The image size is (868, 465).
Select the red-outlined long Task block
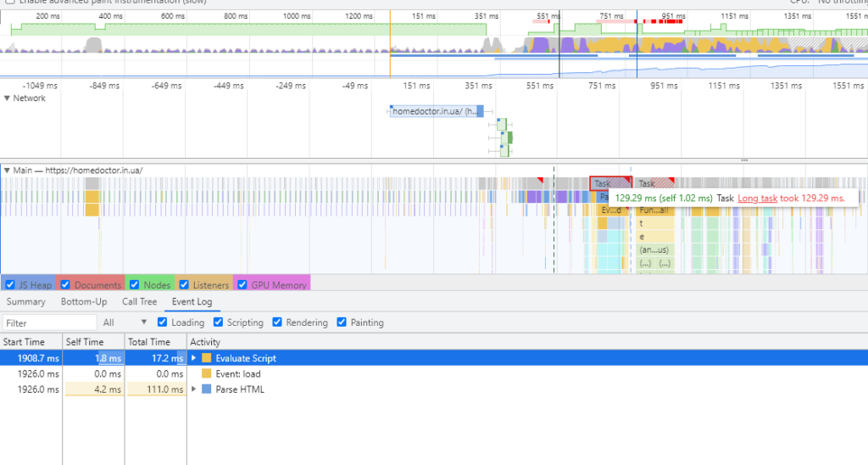(x=610, y=183)
